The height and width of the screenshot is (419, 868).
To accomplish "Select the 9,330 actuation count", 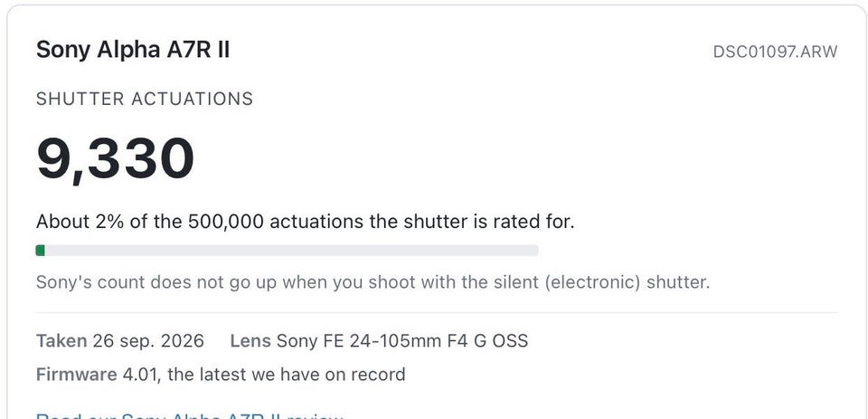I will pos(115,159).
